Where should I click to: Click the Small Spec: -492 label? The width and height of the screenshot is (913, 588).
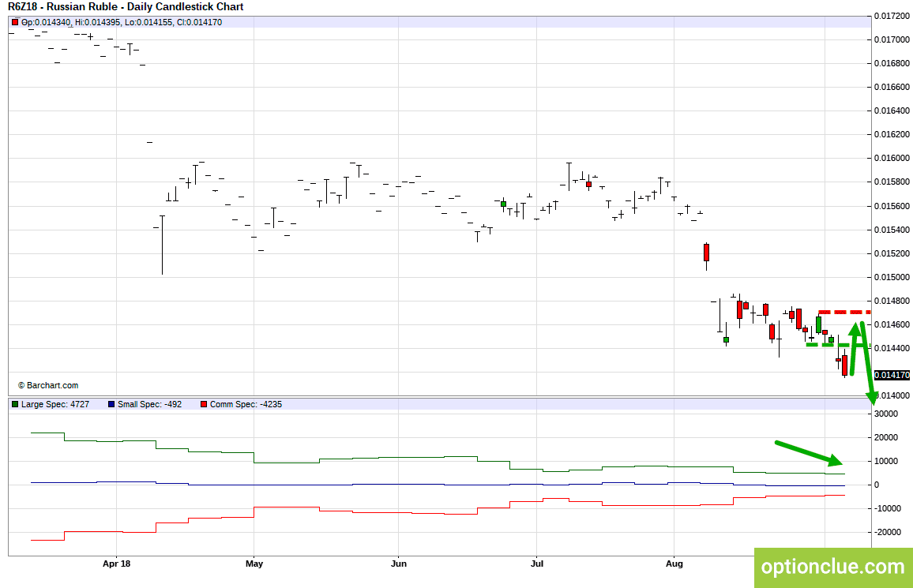coord(149,404)
